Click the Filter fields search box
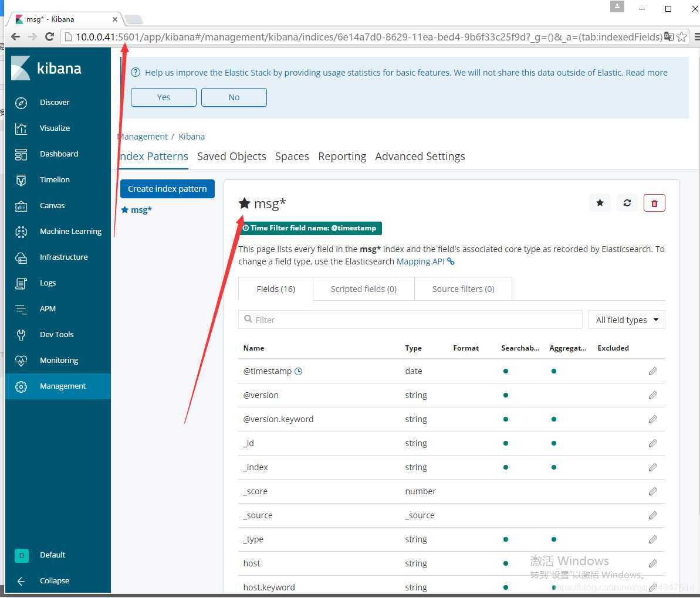 [410, 320]
